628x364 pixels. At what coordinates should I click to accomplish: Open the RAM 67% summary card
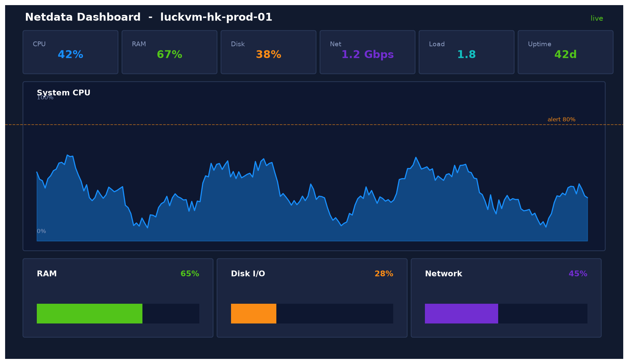(169, 52)
